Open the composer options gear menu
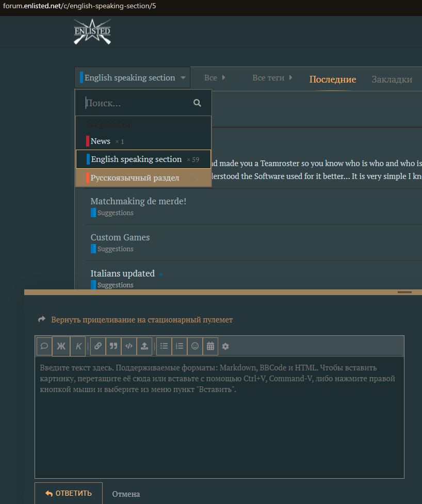 coord(225,346)
